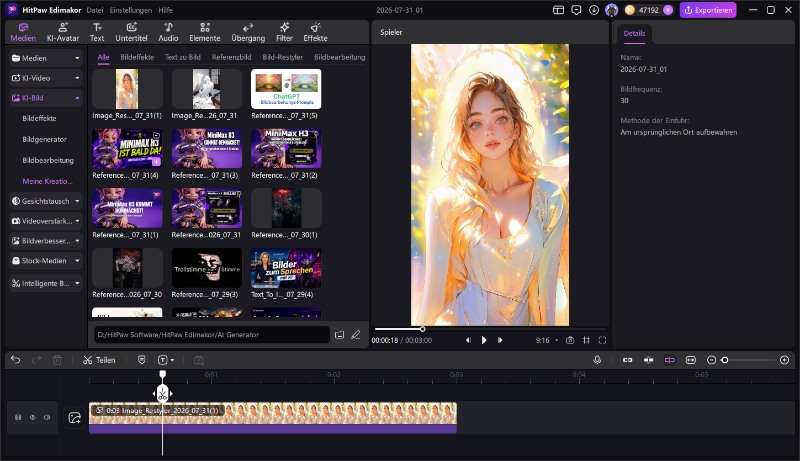Click the crop grid icon in player

click(x=586, y=340)
